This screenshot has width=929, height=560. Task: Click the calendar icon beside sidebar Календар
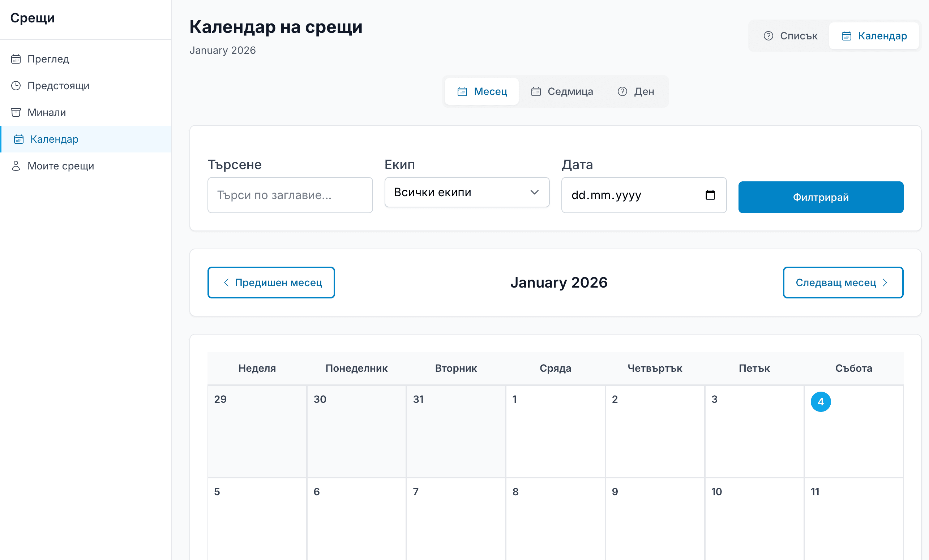point(19,139)
